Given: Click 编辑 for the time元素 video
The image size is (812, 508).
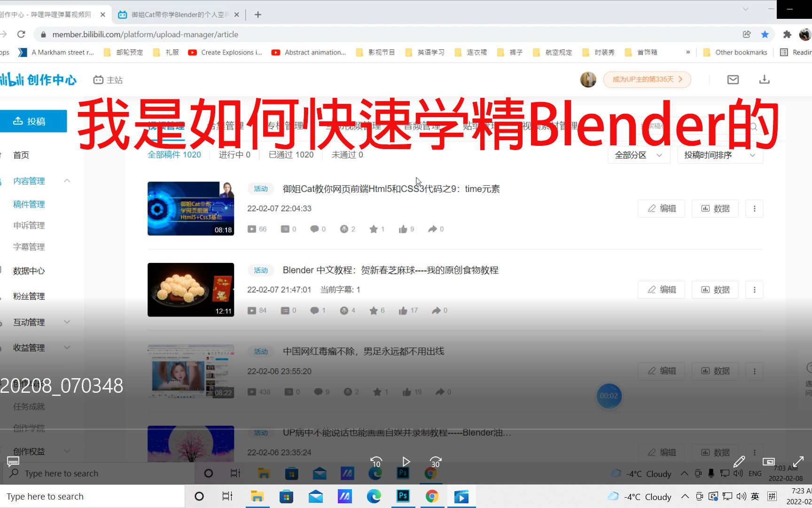Looking at the screenshot, I should pos(662,208).
